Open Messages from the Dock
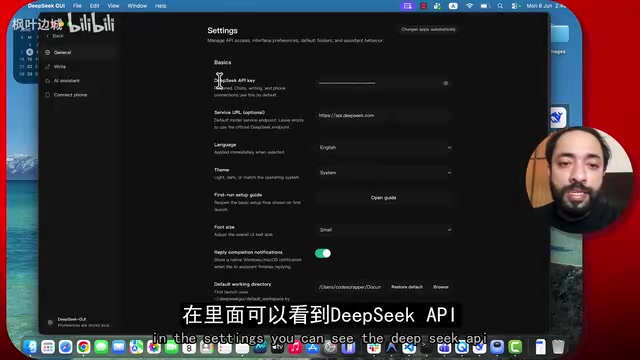The width and height of the screenshot is (640, 360). (x=101, y=347)
